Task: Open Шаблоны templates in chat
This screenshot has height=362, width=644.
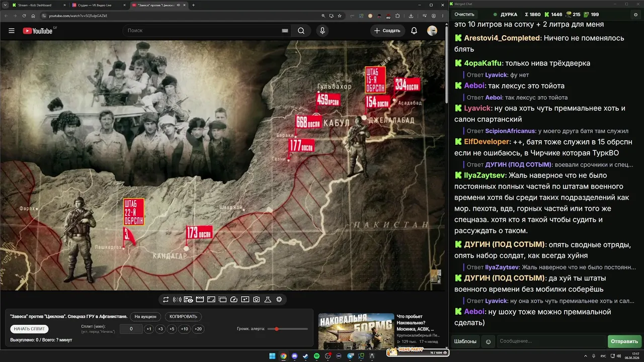Action: 465,341
